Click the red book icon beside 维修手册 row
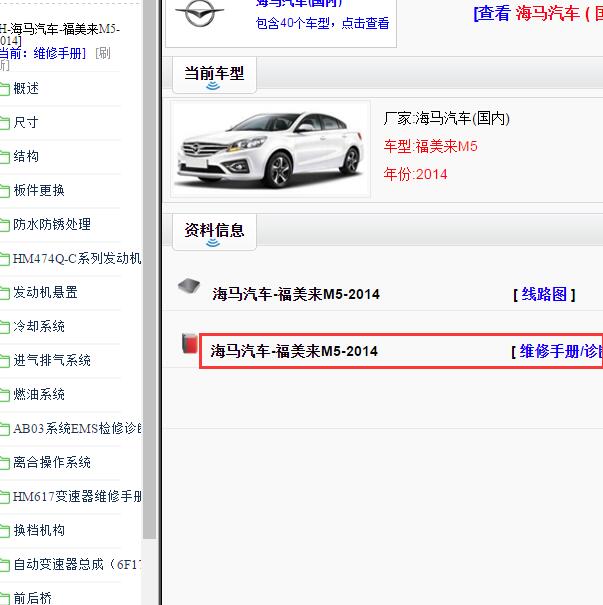The height and width of the screenshot is (605, 603). (x=189, y=343)
